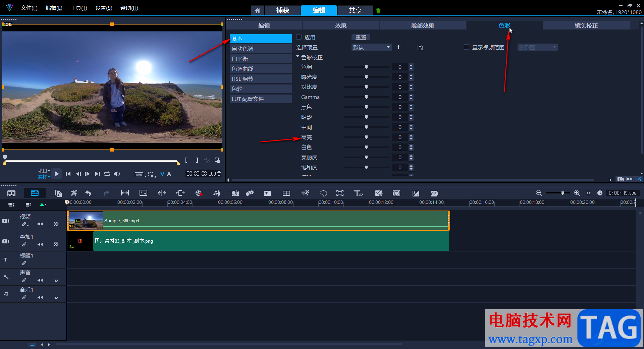The width and height of the screenshot is (644, 349).
Task: Collapse the 色彩校正 section
Action: pyautogui.click(x=298, y=57)
